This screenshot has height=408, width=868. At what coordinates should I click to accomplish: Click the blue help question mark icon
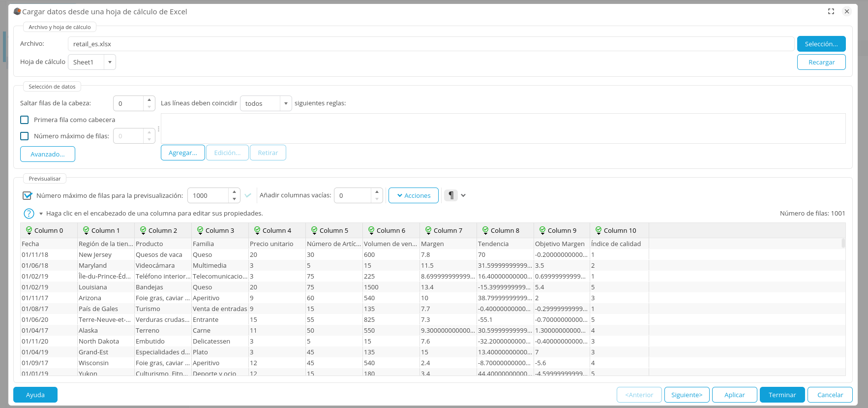[x=29, y=214]
